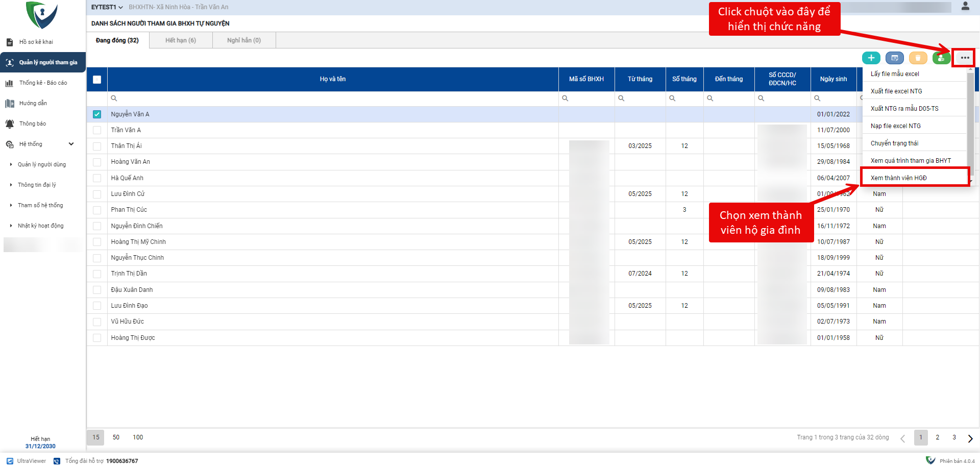Switch to the Hết hạn (6) tab
This screenshot has width=980, height=468.
point(181,40)
